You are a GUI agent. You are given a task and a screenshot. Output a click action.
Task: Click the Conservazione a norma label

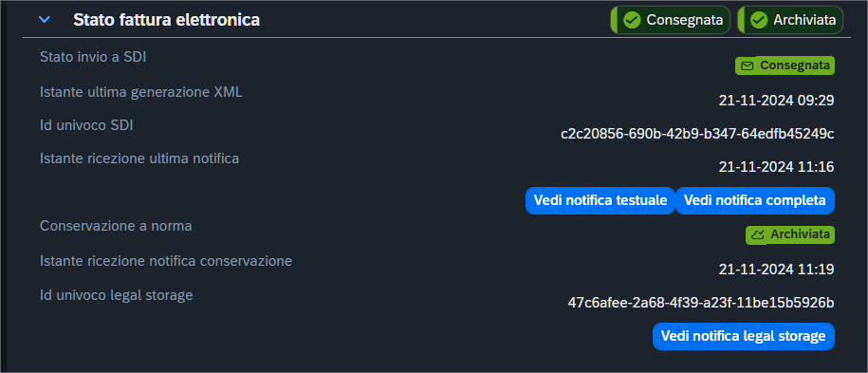[x=117, y=226]
